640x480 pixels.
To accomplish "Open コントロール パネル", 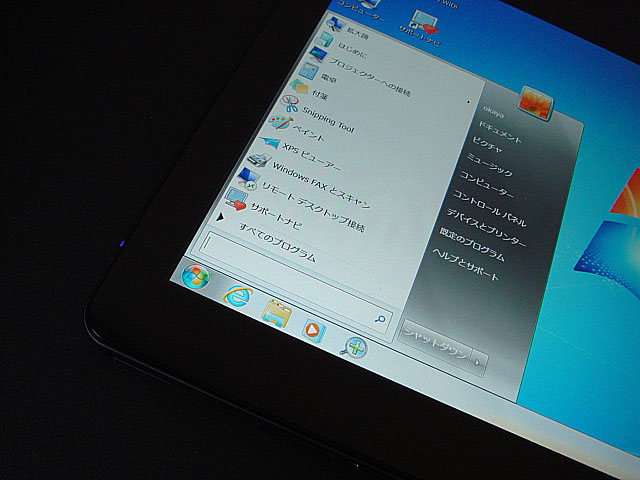I will (x=489, y=209).
